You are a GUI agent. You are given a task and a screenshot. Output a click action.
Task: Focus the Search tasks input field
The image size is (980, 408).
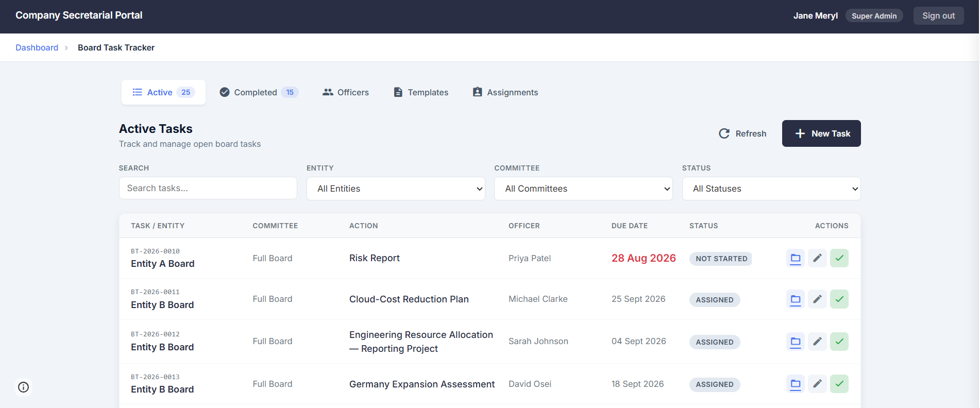208,188
